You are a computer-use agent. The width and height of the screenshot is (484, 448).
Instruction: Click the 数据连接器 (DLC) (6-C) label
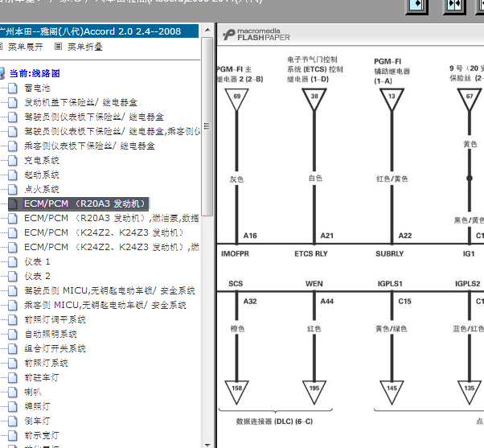[274, 421]
